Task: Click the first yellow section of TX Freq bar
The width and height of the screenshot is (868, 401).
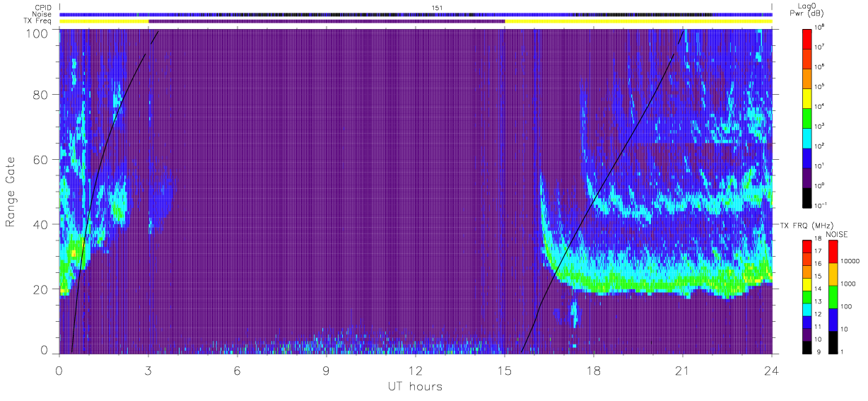Action: [104, 21]
